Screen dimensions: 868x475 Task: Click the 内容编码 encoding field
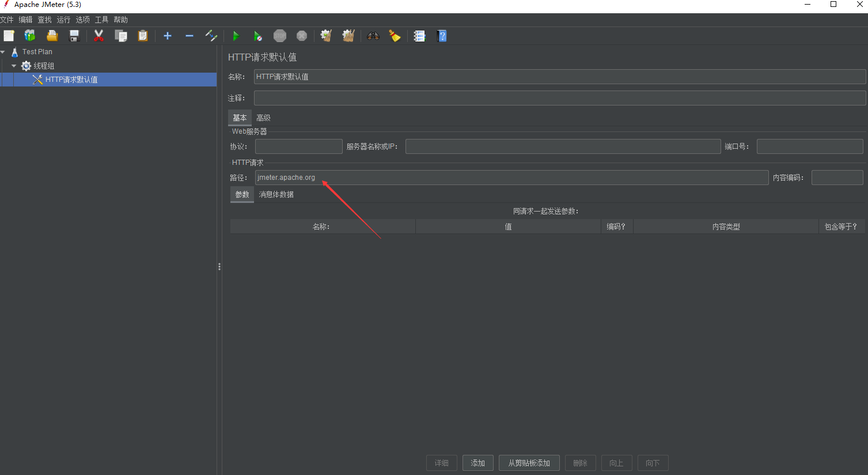(x=837, y=178)
